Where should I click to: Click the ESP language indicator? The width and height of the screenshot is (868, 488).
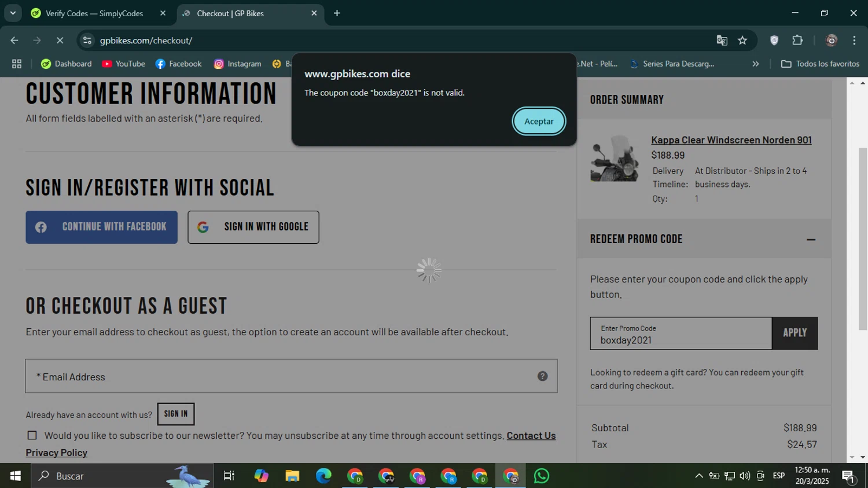(779, 476)
